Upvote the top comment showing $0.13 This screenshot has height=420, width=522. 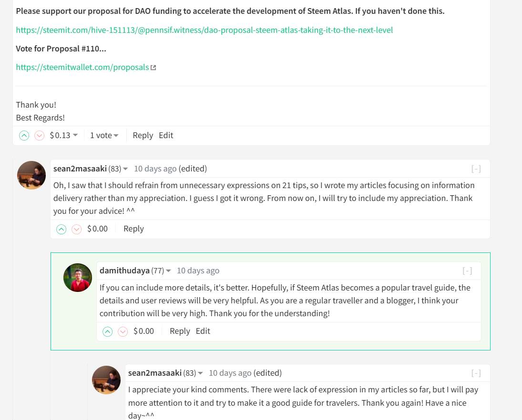point(24,136)
